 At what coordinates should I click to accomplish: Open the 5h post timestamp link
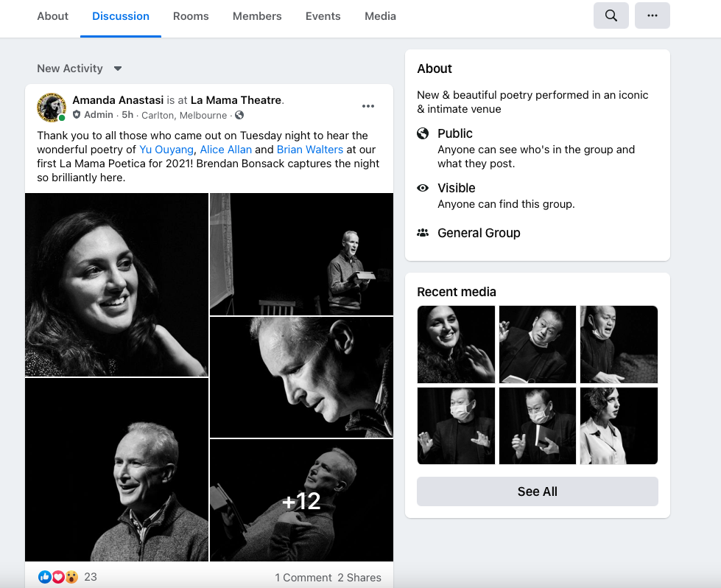127,114
